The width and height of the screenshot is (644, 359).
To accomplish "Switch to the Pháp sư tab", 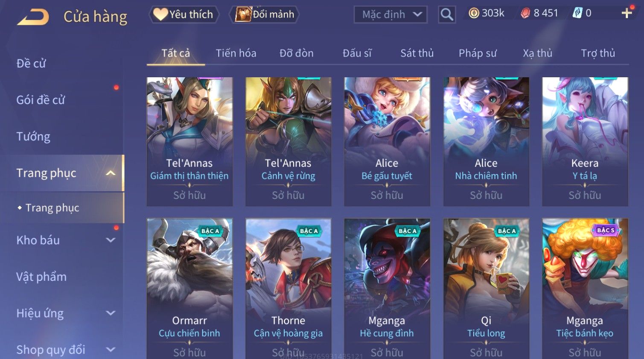I will (x=478, y=53).
